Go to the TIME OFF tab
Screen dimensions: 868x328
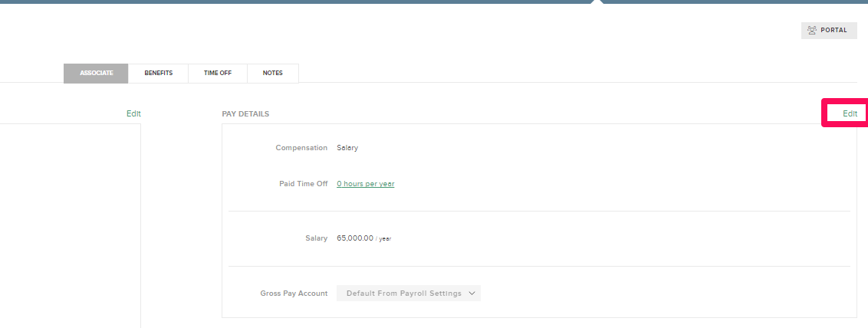[218, 73]
